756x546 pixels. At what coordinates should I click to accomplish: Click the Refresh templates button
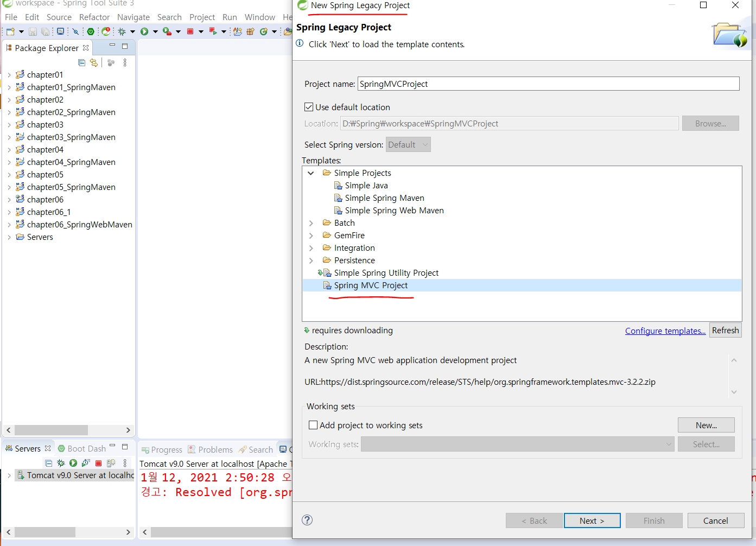pos(726,330)
